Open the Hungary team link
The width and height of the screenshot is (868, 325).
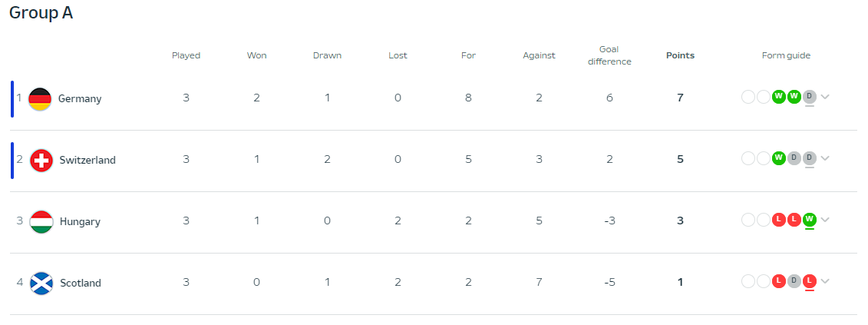(x=80, y=222)
